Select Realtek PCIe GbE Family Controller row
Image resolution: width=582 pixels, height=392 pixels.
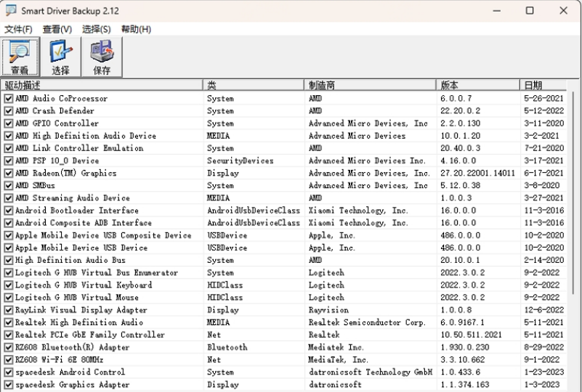[x=284, y=335]
